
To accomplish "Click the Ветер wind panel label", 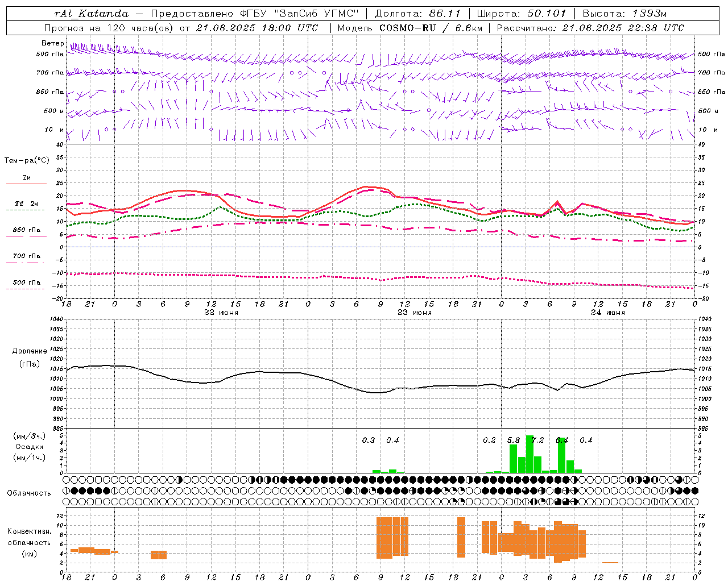I will pyautogui.click(x=53, y=43).
